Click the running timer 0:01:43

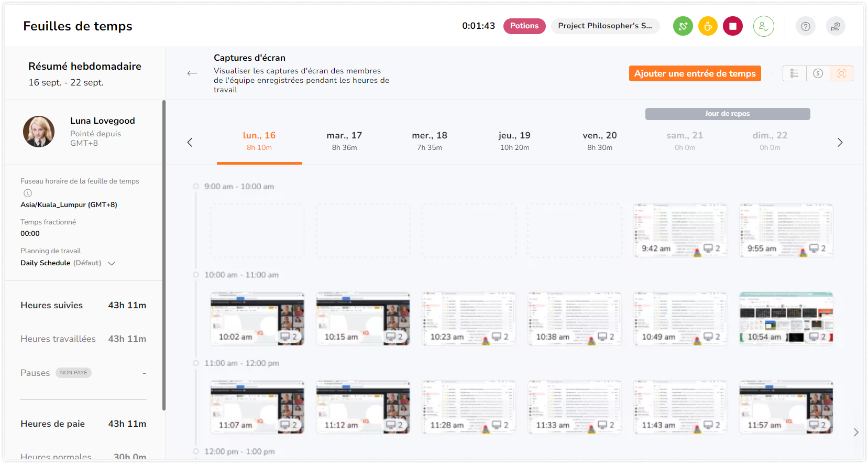478,26
